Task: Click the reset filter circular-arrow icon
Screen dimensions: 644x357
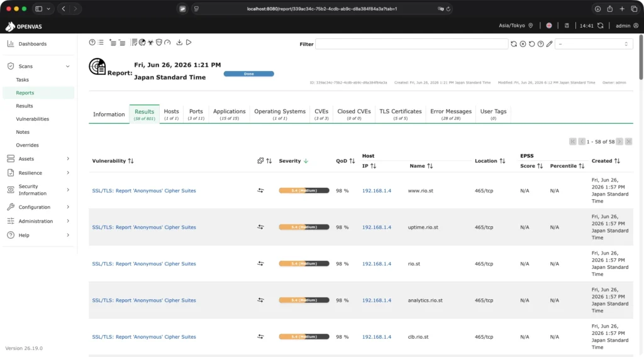Action: click(x=532, y=44)
